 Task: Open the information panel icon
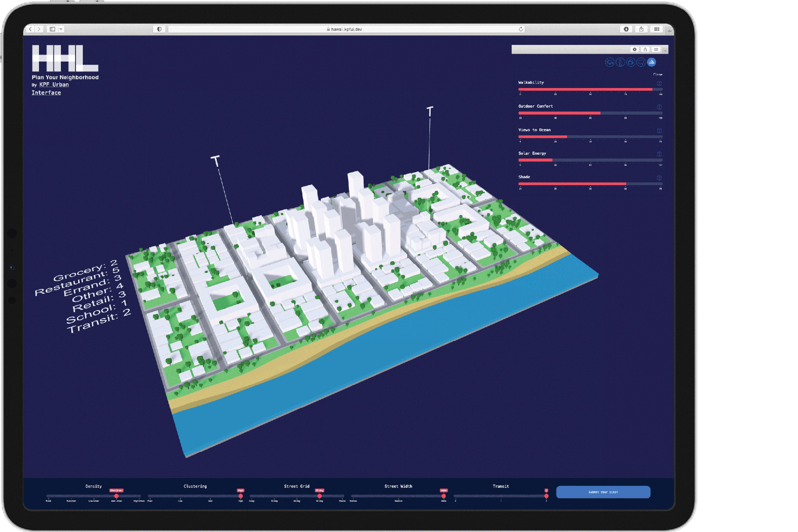(x=620, y=63)
